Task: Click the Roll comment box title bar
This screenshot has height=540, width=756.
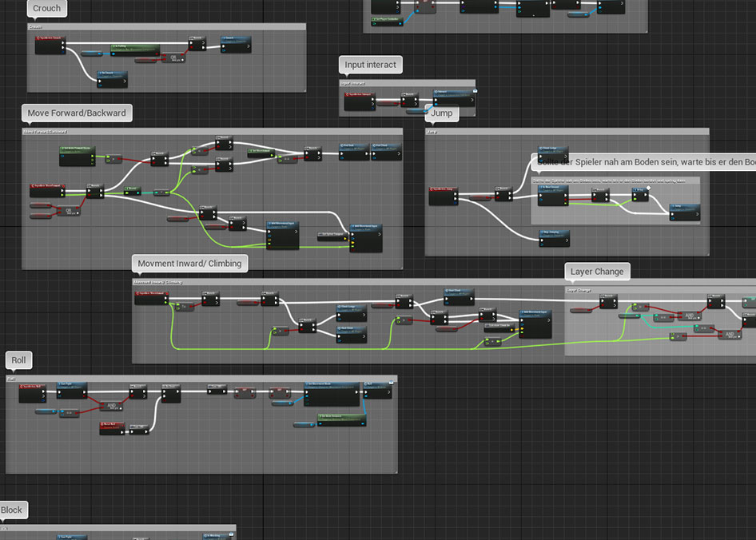Action: click(201, 379)
